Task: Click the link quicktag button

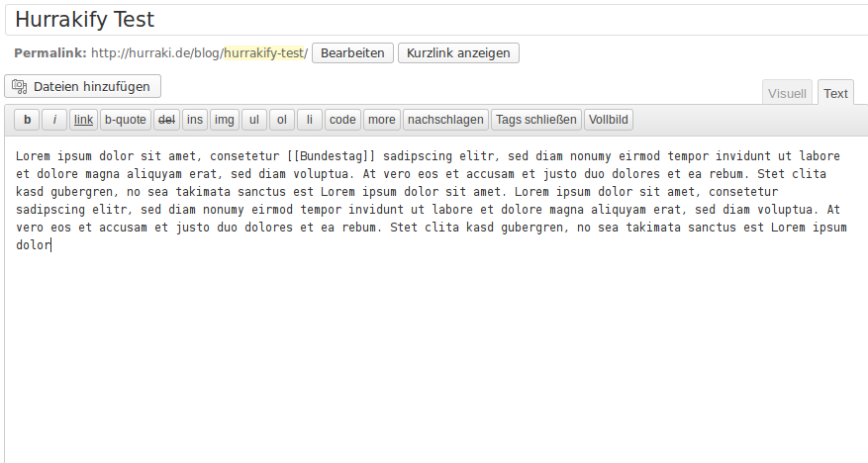Action: [x=83, y=120]
